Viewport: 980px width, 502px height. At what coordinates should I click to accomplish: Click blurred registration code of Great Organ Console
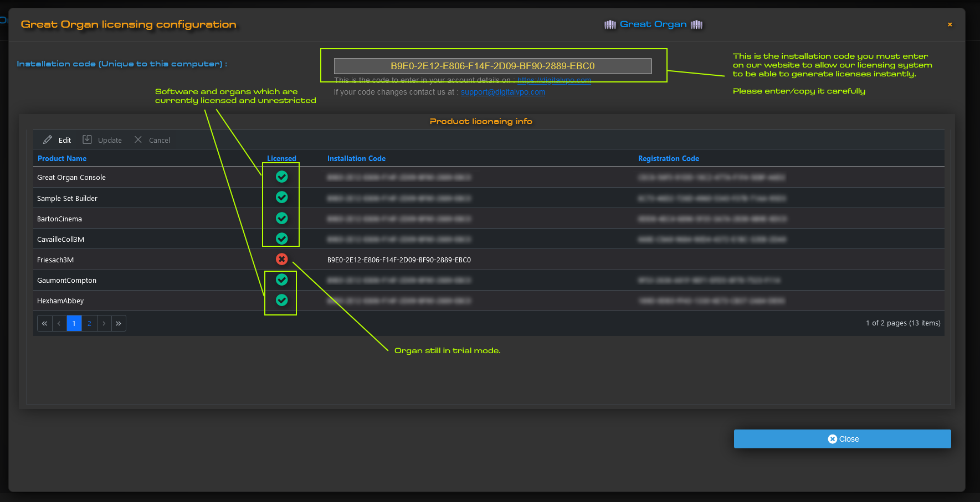point(711,177)
